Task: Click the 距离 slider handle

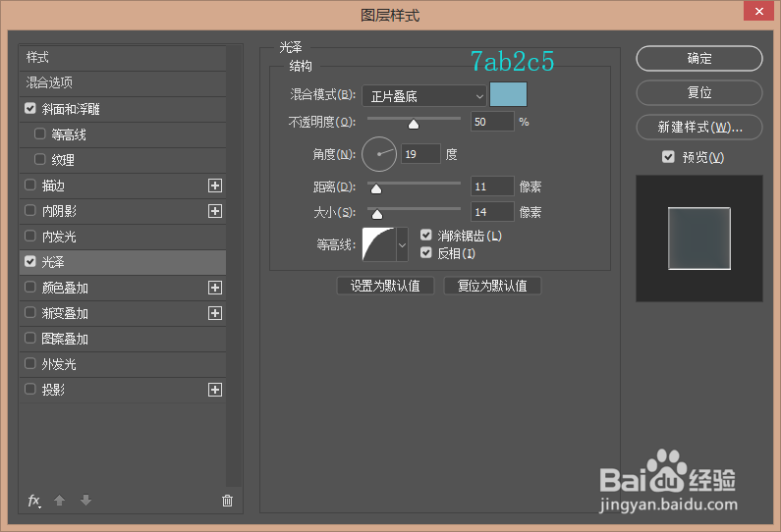Action: pos(376,188)
